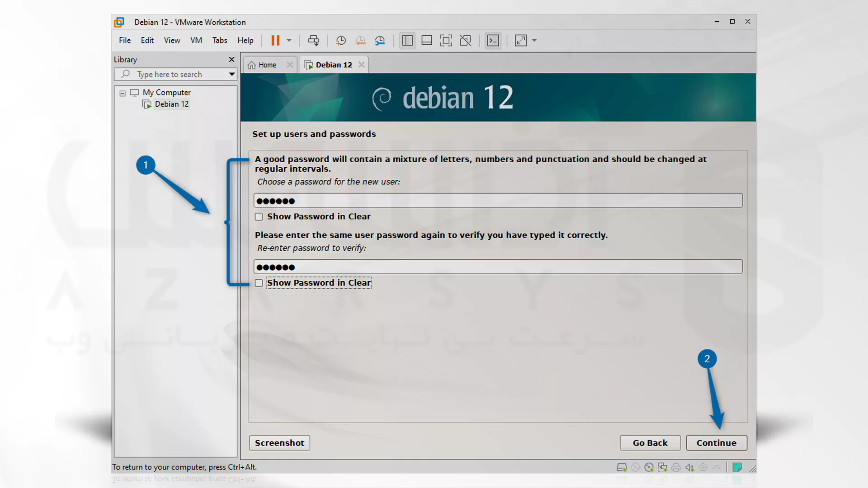The width and height of the screenshot is (868, 488).
Task: Close the Home tab
Action: click(290, 65)
